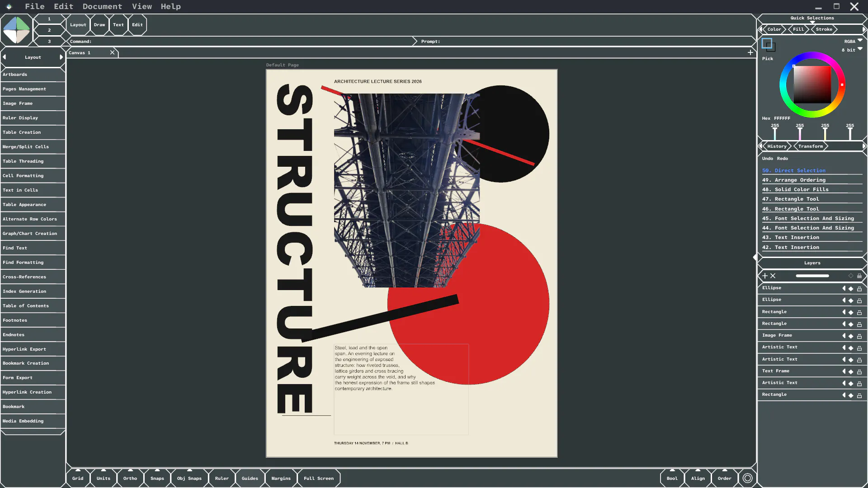The height and width of the screenshot is (488, 868).
Task: Open the Document menu
Action: [102, 6]
